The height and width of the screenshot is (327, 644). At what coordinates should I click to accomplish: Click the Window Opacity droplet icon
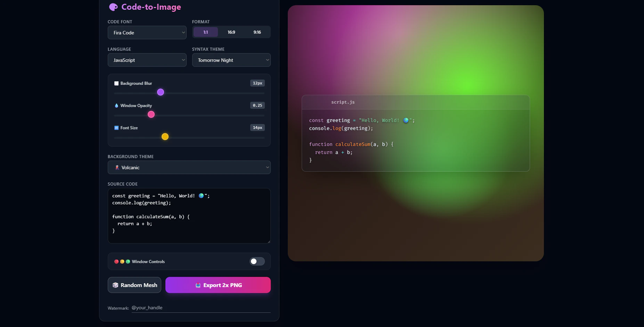116,105
